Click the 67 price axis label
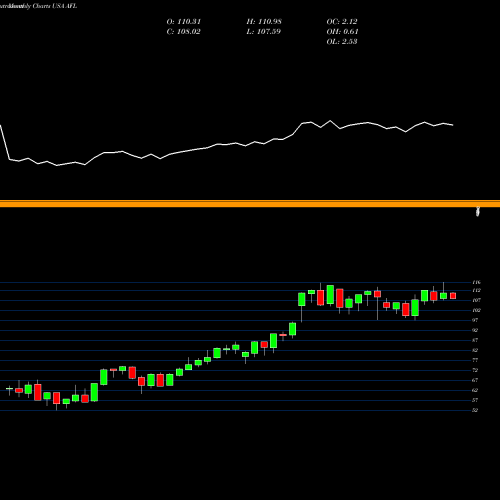The image size is (500, 500). [x=475, y=380]
